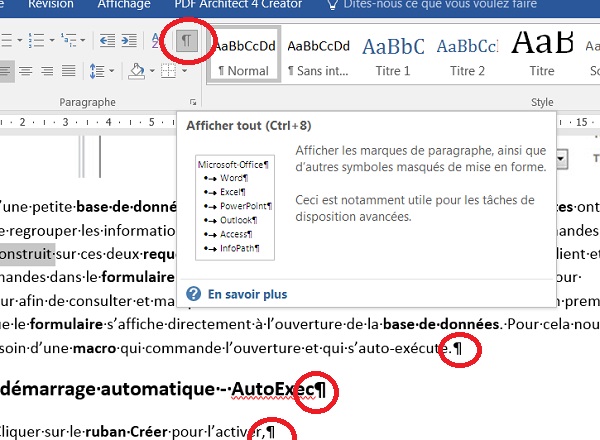The width and height of the screenshot is (600, 440).
Task: Open the Paragraphe dialog launcher
Action: tap(190, 104)
